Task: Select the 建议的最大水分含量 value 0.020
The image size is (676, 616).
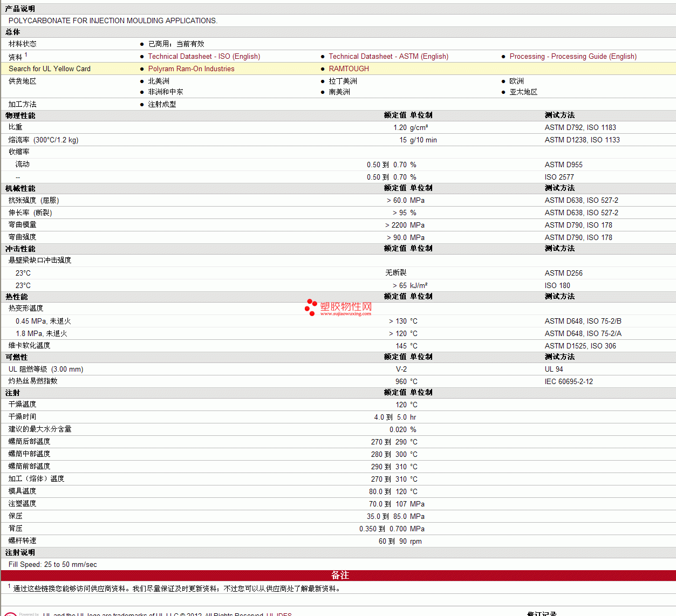Action: tap(398, 429)
